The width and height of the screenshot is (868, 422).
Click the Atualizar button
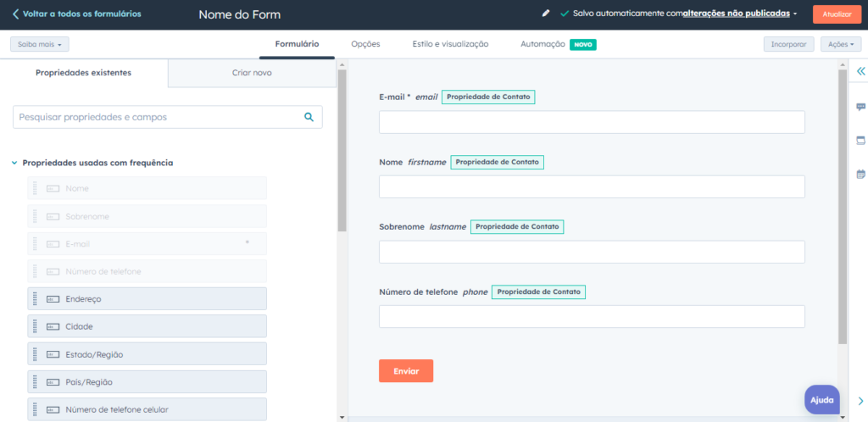point(837,14)
